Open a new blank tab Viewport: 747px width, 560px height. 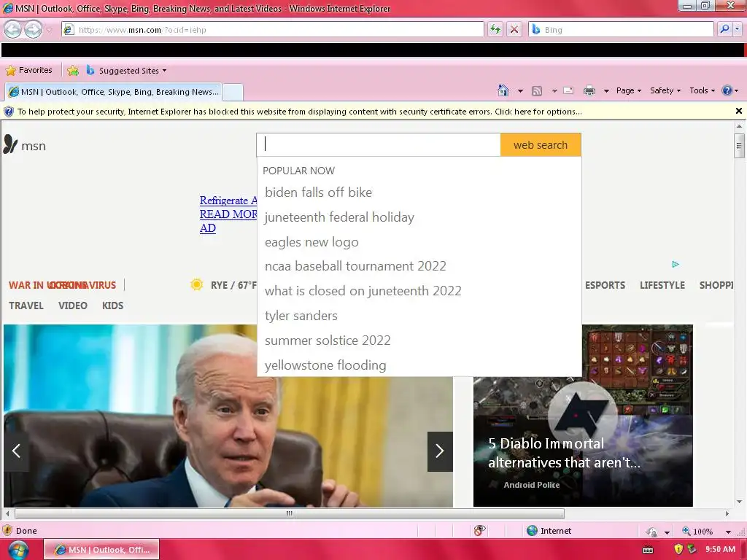[233, 92]
